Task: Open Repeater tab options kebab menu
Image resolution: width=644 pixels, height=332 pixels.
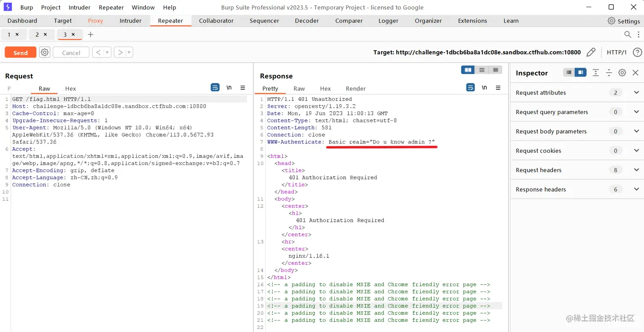Action: click(x=638, y=34)
